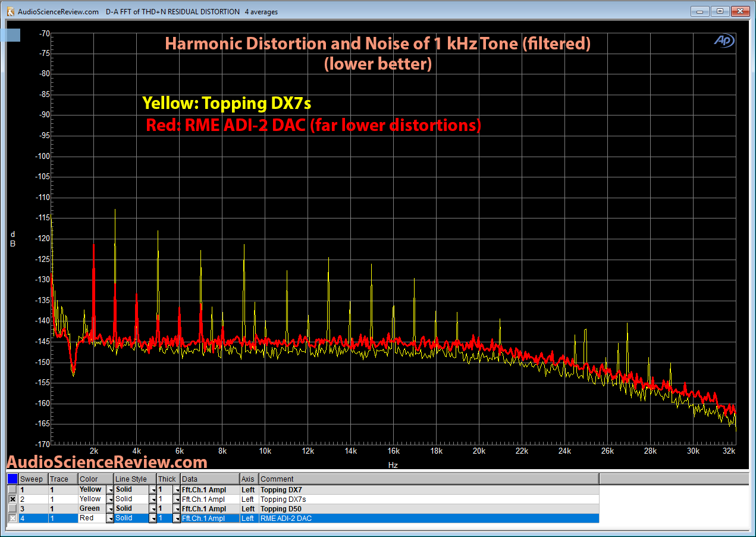This screenshot has height=537, width=756.
Task: Click sweep number 4 cell
Action: pyautogui.click(x=33, y=519)
